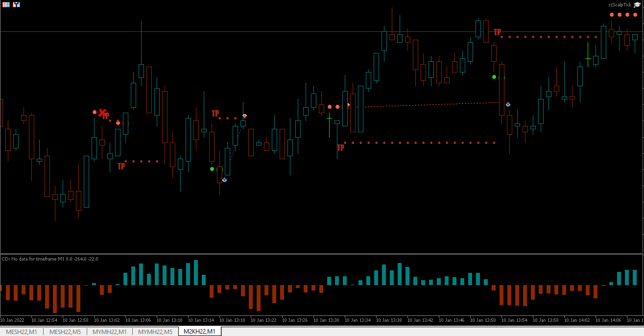This screenshot has height=336, width=644.
Task: Click the '10 Jan 13:54' time axis label
Action: 514,320
